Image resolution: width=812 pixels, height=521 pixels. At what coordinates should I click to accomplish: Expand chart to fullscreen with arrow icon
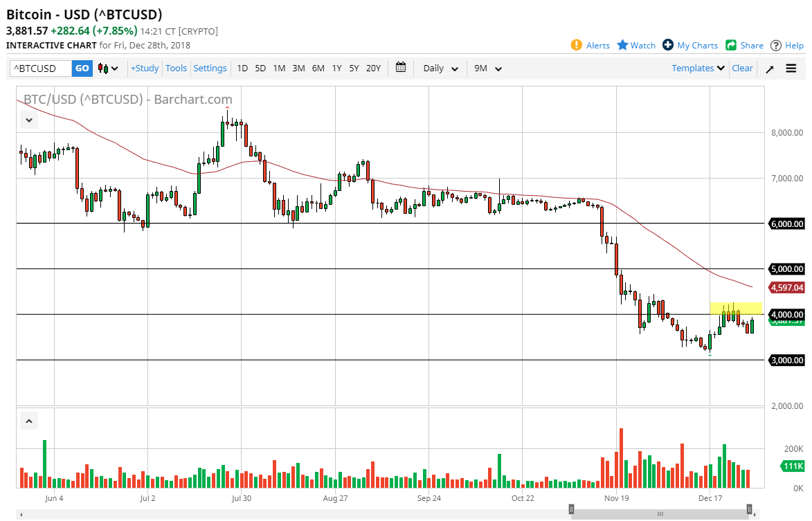769,68
